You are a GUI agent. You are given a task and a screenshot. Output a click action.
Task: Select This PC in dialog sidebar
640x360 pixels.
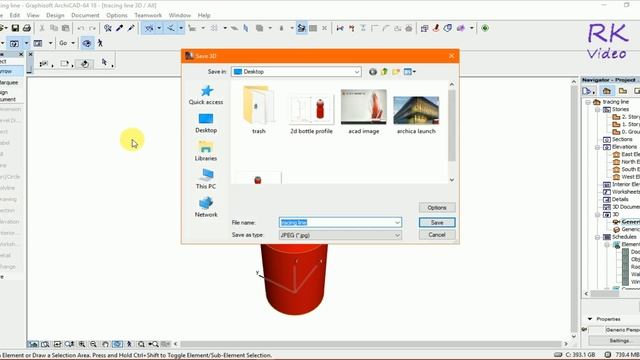(206, 179)
